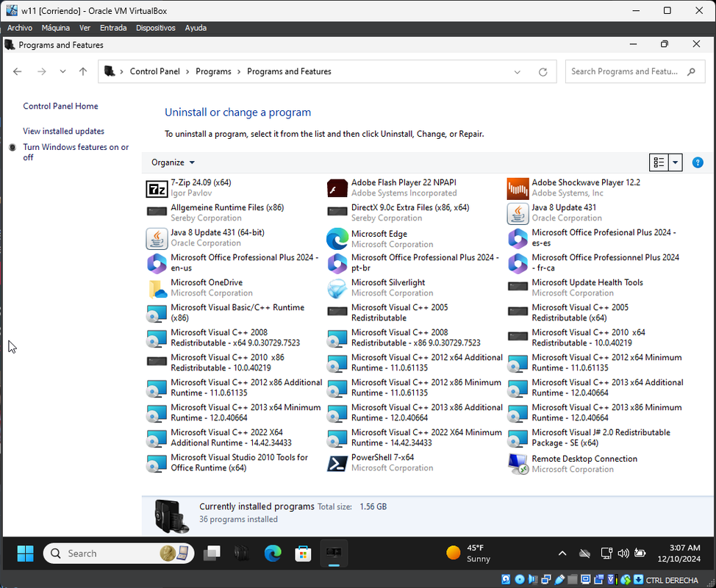Open the Help question mark icon
Image resolution: width=716 pixels, height=588 pixels.
point(698,162)
